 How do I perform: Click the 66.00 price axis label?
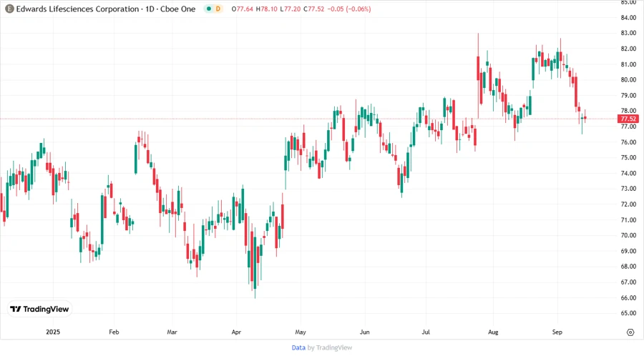[628, 298]
